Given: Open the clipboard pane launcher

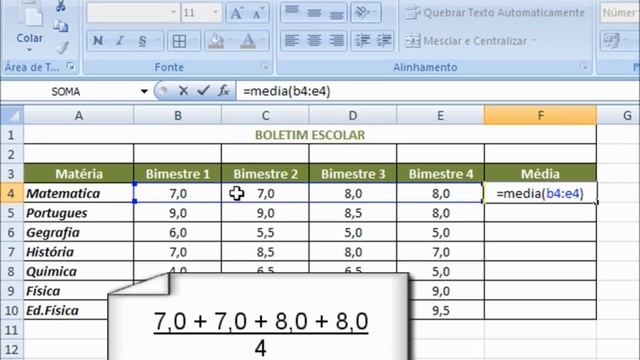Looking at the screenshot, I should [71, 66].
